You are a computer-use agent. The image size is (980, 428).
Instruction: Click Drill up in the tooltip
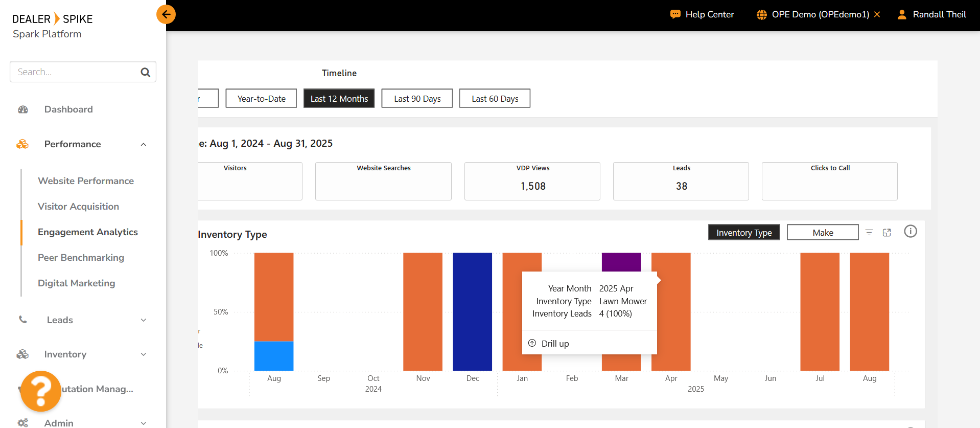555,344
